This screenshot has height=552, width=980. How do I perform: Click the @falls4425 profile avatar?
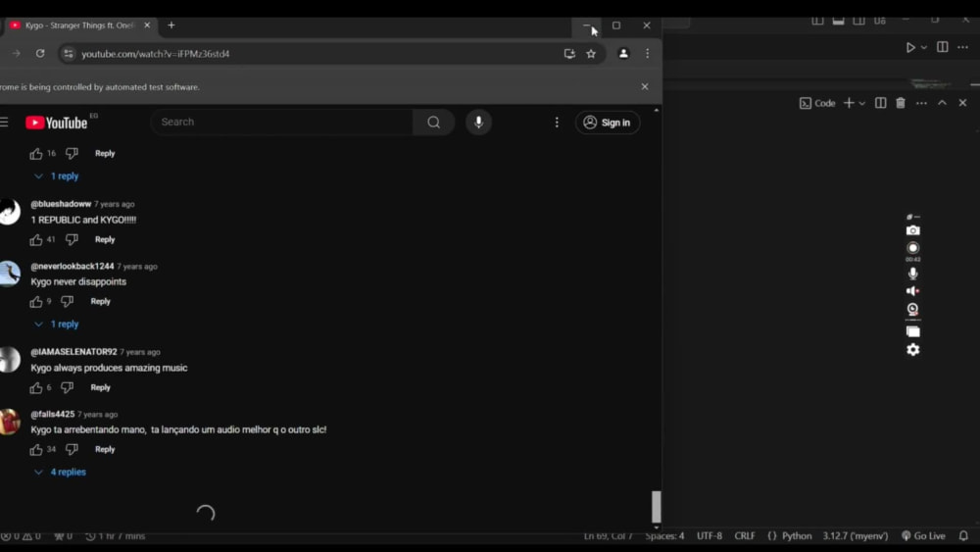pyautogui.click(x=10, y=422)
